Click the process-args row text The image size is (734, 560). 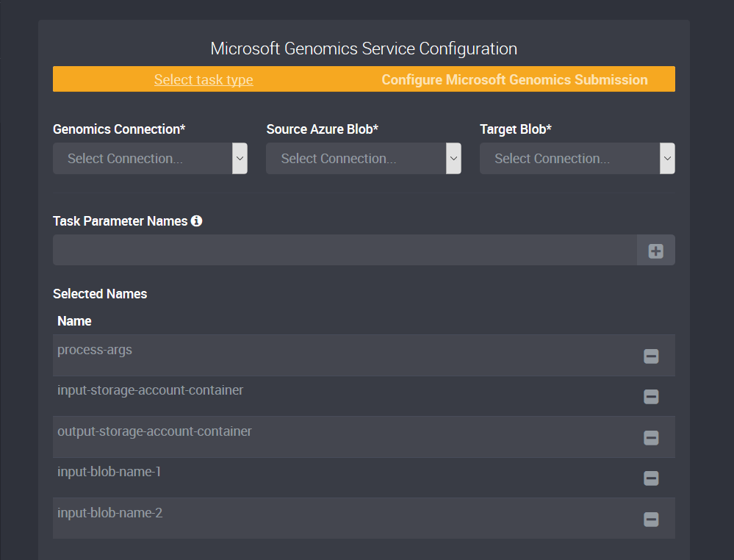(x=95, y=350)
